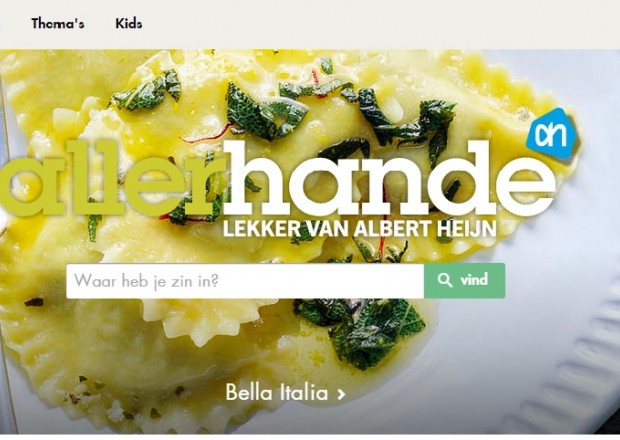Click the blue Albert Heijn logo icon
The height and width of the screenshot is (440, 620).
552,134
